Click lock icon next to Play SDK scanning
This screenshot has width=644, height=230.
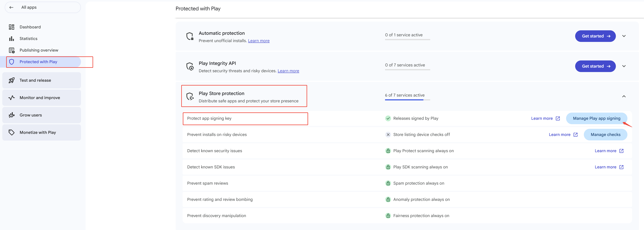[388, 167]
